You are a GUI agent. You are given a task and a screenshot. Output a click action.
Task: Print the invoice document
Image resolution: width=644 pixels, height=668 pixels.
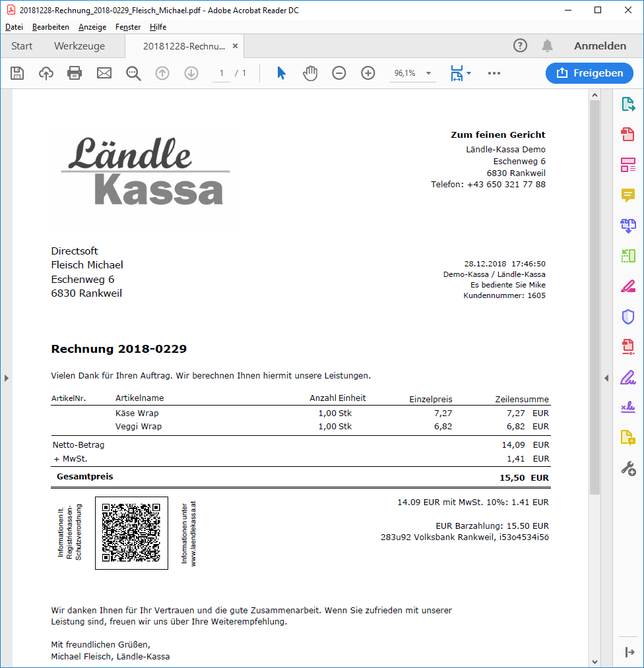click(75, 73)
